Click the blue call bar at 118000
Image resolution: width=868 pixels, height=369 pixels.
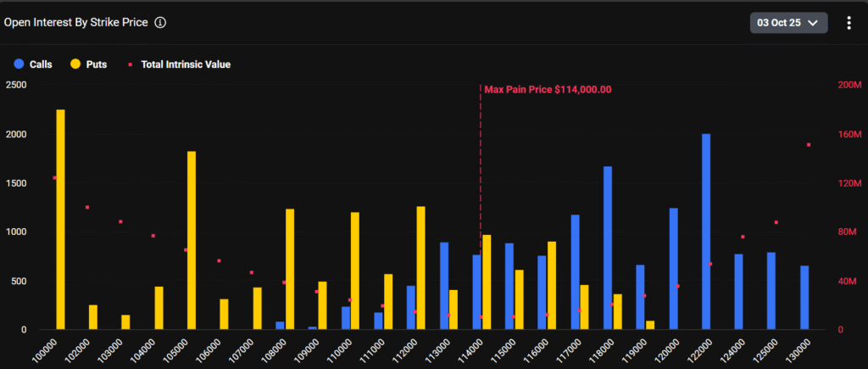608,248
